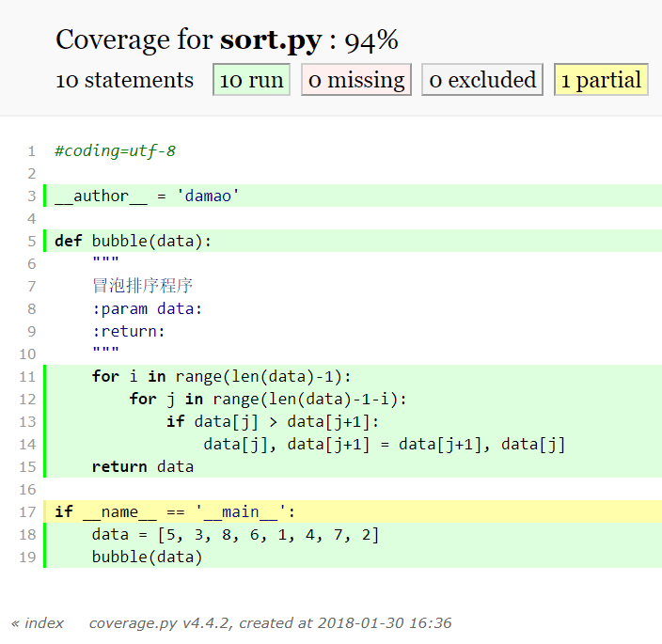
Task: Click line number 19 in the gutter
Action: (27, 558)
